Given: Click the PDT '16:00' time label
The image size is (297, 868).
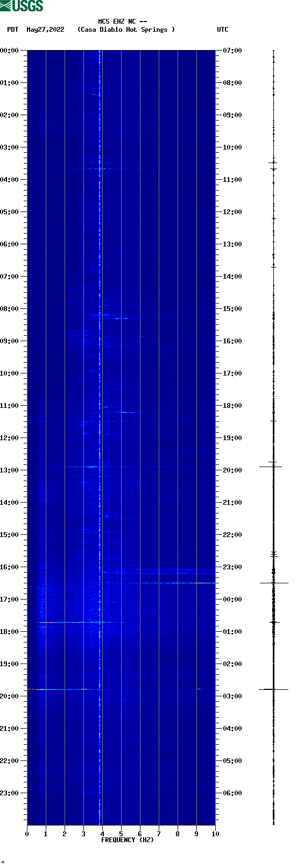Looking at the screenshot, I should 10,567.
